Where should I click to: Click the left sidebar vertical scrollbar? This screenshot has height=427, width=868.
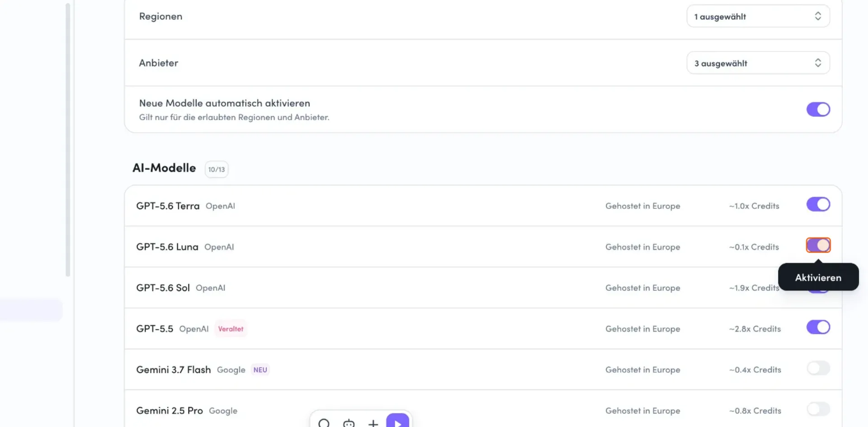pyautogui.click(x=68, y=140)
